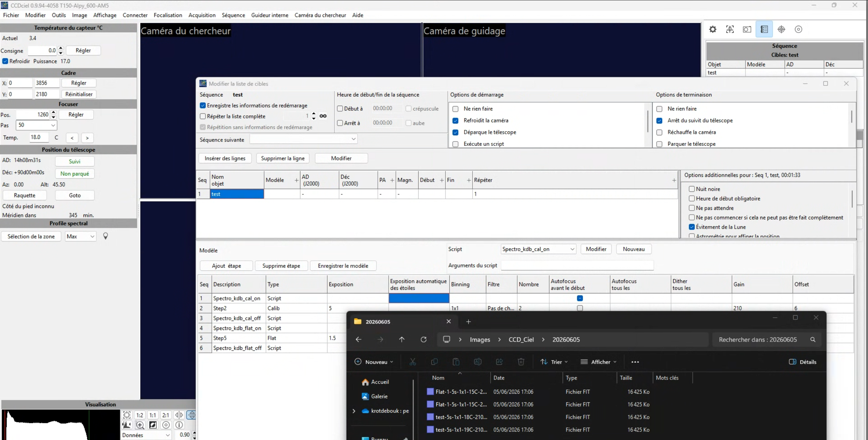Open the Pas step size dropdown
This screenshot has width=868, height=440.
(x=37, y=125)
